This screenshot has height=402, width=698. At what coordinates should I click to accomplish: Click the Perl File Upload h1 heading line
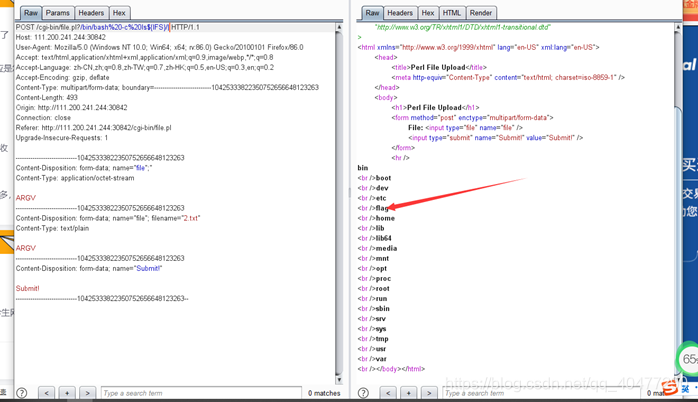[x=435, y=108]
